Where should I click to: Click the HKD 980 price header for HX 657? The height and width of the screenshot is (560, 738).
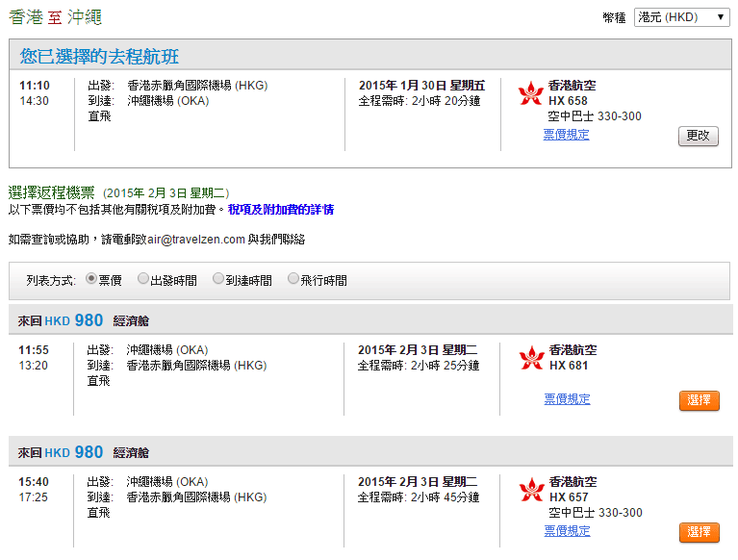pyautogui.click(x=73, y=452)
